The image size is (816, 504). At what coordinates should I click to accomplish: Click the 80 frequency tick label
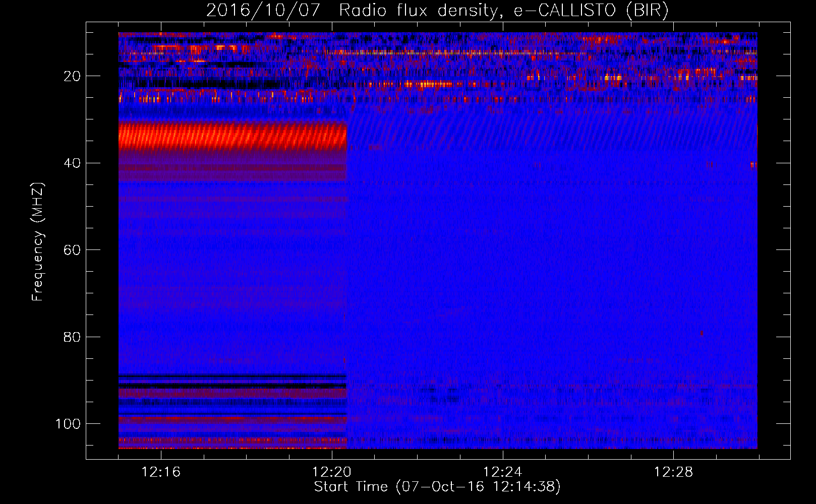coord(72,337)
